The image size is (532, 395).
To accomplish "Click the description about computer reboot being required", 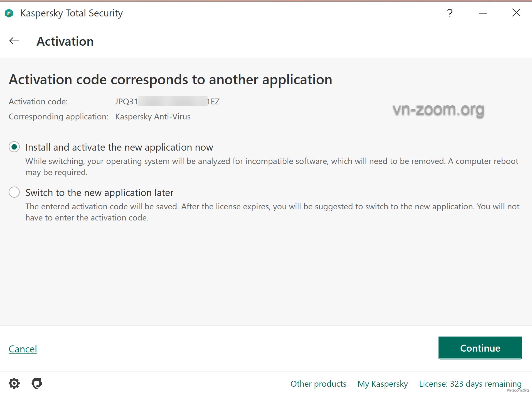I will click(x=272, y=167).
